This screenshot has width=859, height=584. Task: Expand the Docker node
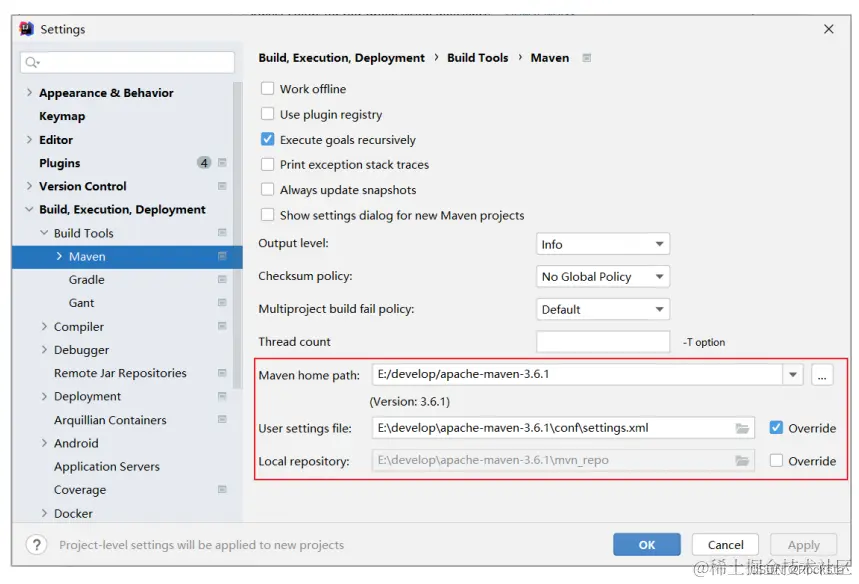44,513
